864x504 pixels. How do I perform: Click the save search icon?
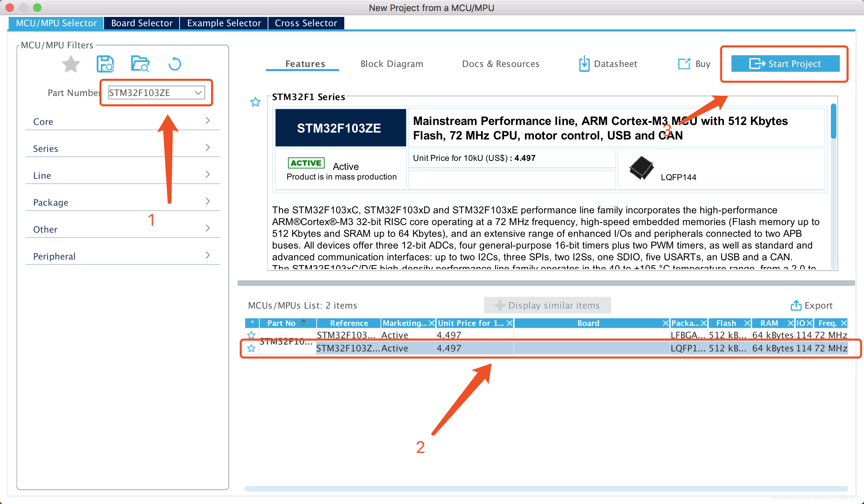[x=105, y=64]
